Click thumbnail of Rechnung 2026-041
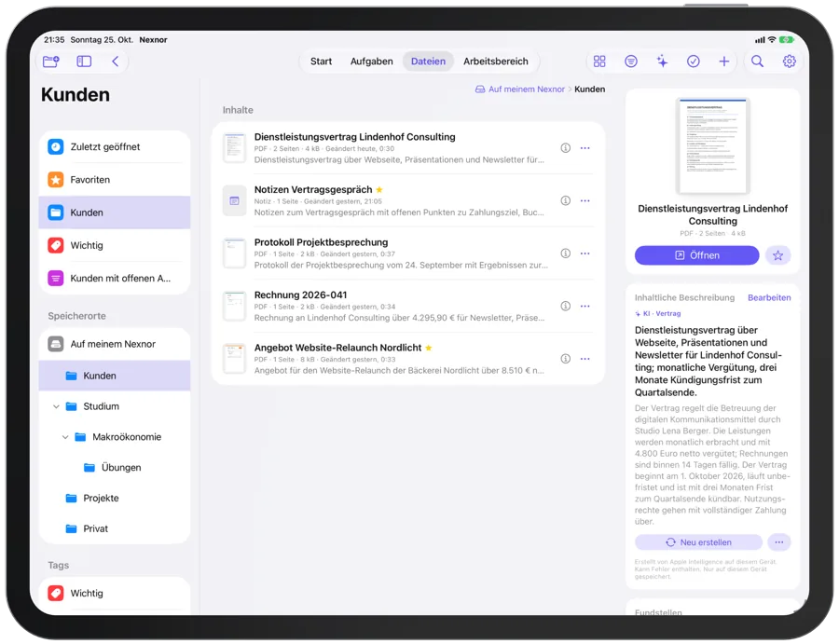The image size is (839, 644). (x=234, y=306)
